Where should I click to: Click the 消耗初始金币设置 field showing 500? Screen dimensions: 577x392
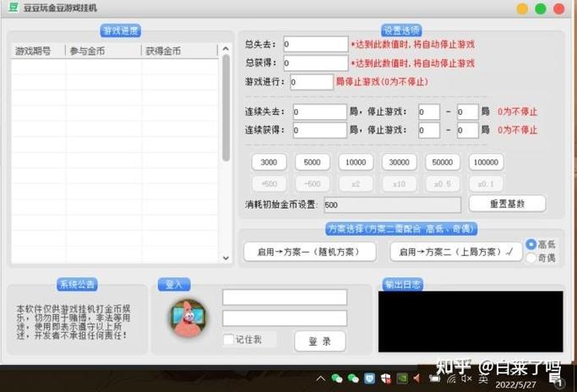point(392,205)
